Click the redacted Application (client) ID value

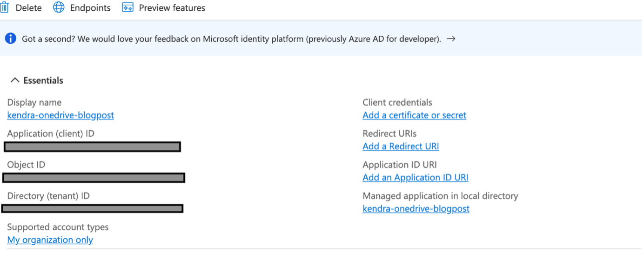tap(92, 147)
